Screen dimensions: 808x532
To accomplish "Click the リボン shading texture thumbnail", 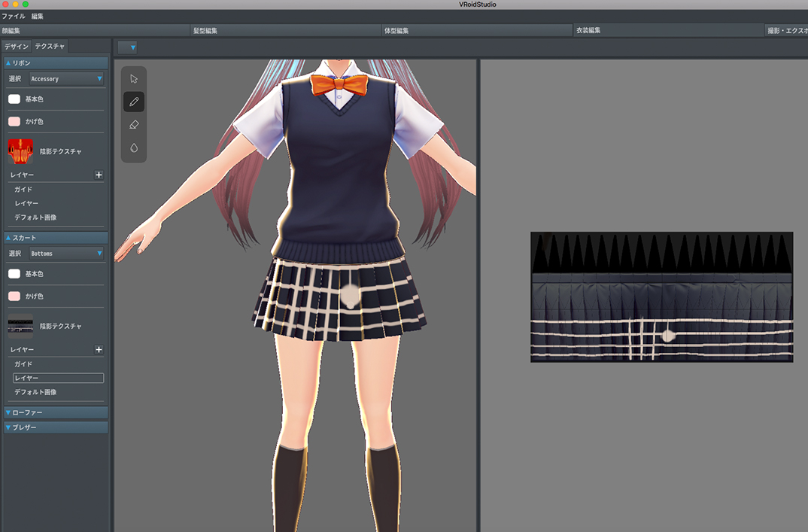I will pyautogui.click(x=20, y=151).
